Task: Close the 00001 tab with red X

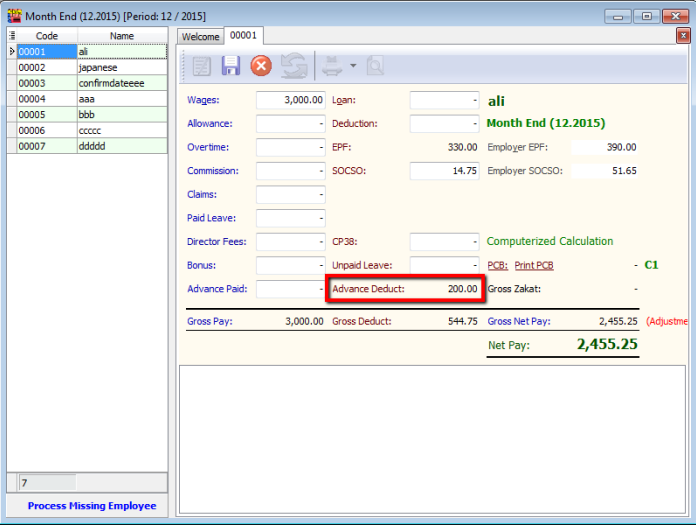Action: click(683, 36)
